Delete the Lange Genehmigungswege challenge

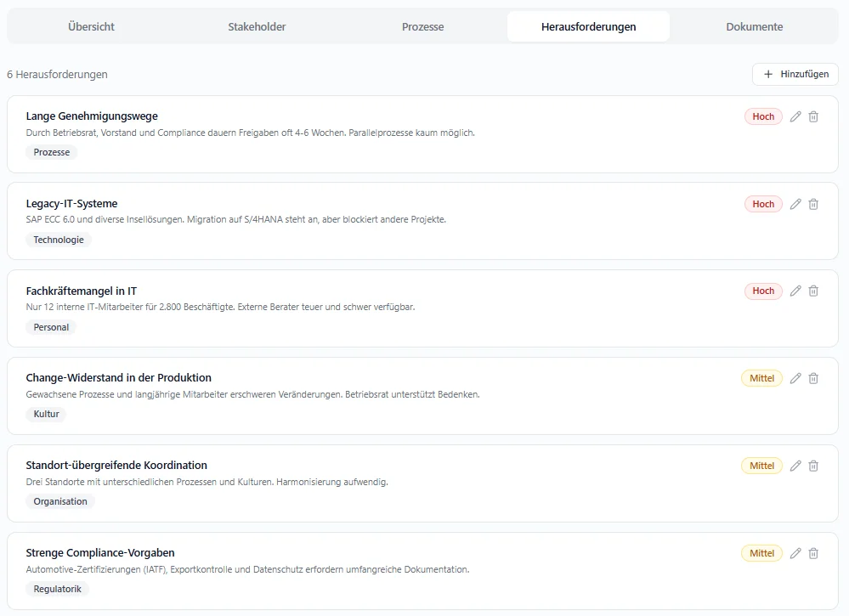point(813,116)
